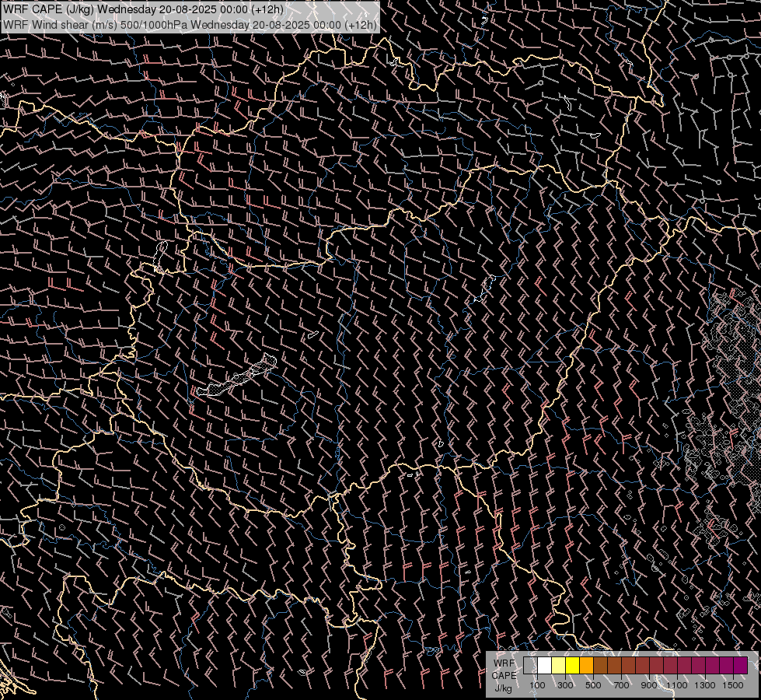
Task: Click legend value "700"
Action: point(621,685)
